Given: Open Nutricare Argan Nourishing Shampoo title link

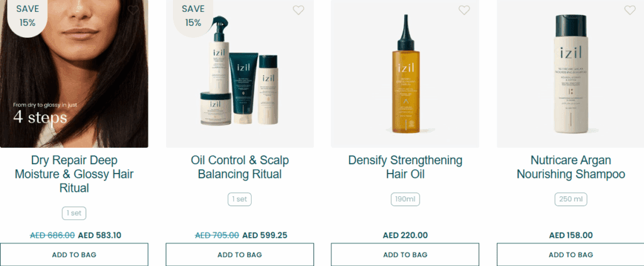Looking at the screenshot, I should [x=571, y=167].
